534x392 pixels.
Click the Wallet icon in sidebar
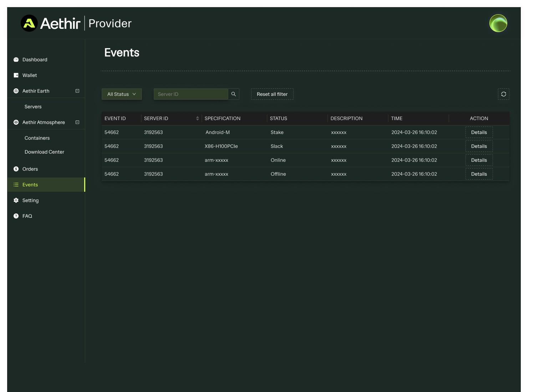click(16, 76)
